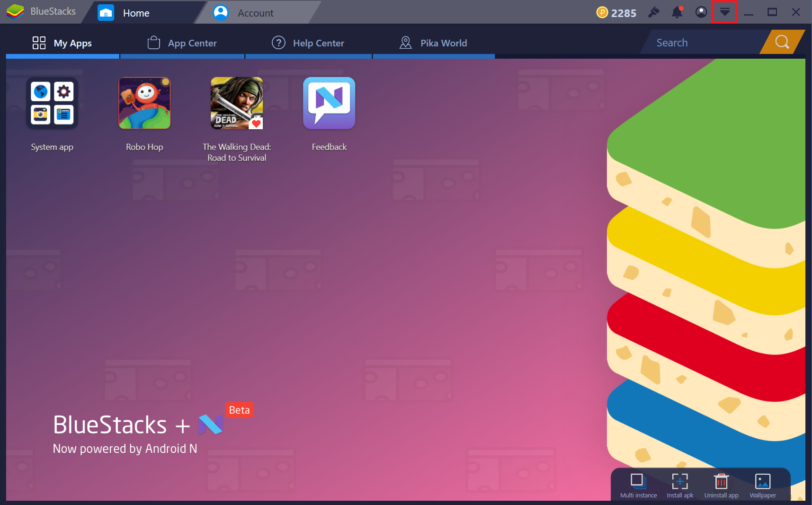
Task: Click the Install apk icon
Action: (680, 481)
